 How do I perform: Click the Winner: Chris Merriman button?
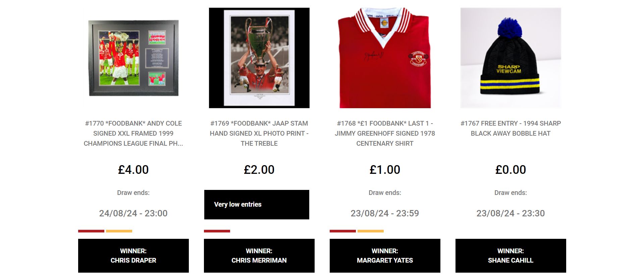tap(259, 256)
